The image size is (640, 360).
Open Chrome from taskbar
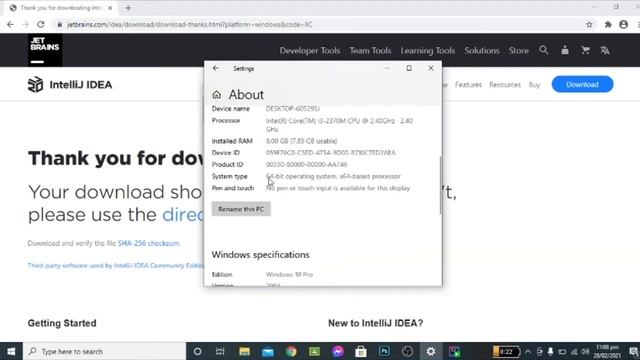(x=291, y=351)
